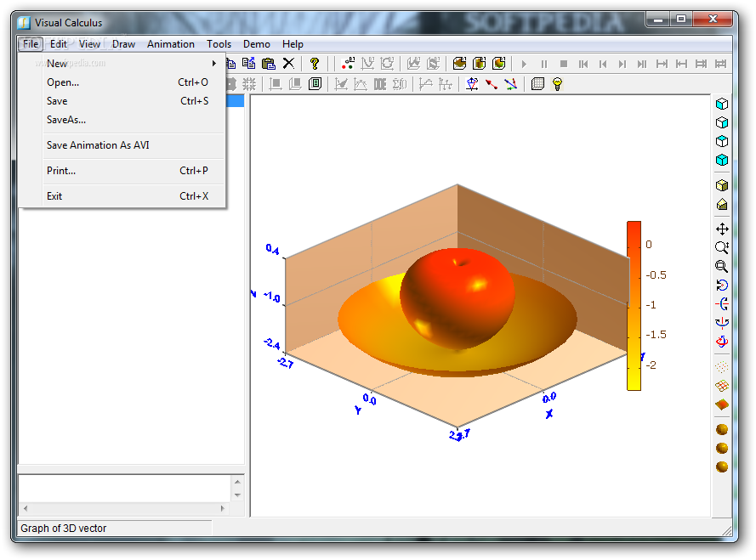Viewport: 756px width, 560px height.
Task: Open the Edit menu
Action: pos(59,44)
